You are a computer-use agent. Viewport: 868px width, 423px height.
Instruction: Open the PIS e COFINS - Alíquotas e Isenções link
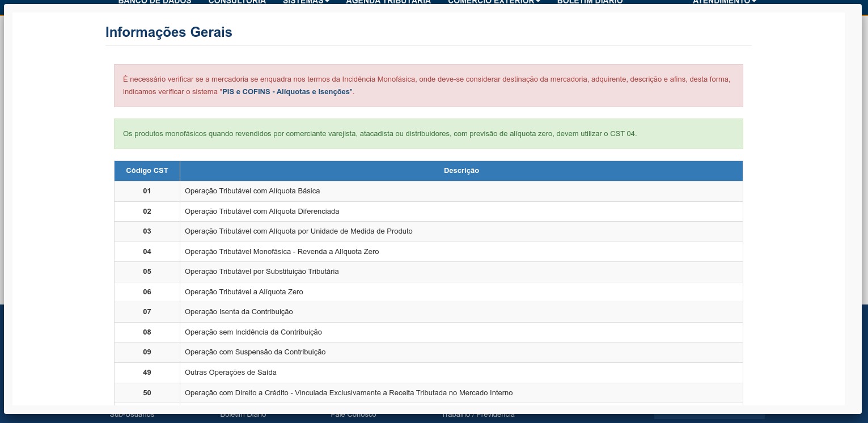[287, 91]
